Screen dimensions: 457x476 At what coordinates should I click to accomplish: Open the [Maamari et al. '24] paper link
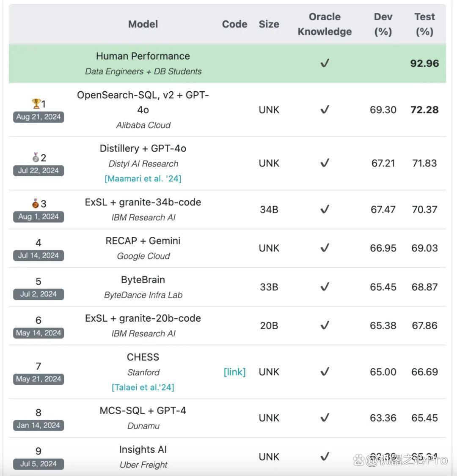pos(143,178)
